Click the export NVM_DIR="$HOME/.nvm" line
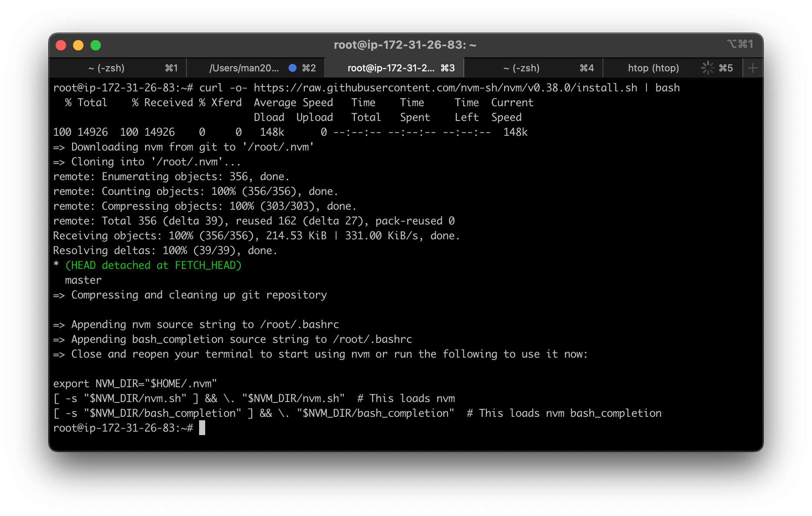This screenshot has width=812, height=516. [x=135, y=383]
